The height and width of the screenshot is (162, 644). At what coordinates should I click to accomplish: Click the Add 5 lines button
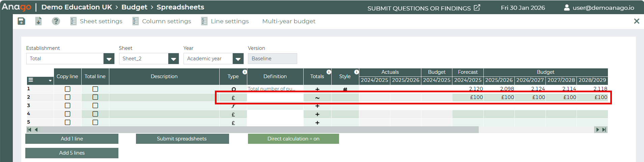coord(72,153)
